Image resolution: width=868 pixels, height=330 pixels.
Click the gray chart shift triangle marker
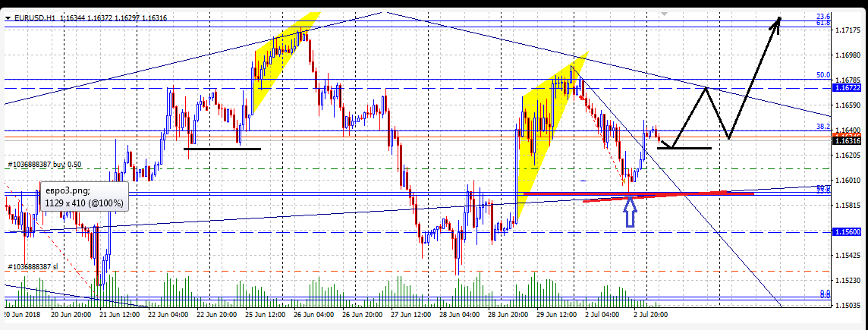coord(665,14)
